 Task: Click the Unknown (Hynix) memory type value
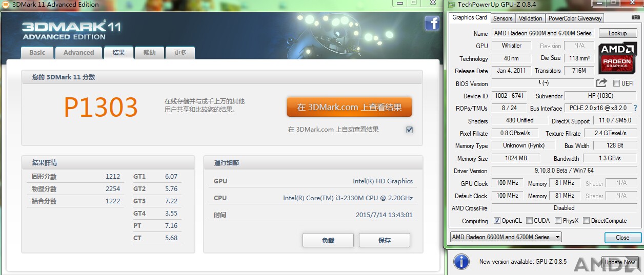524,145
